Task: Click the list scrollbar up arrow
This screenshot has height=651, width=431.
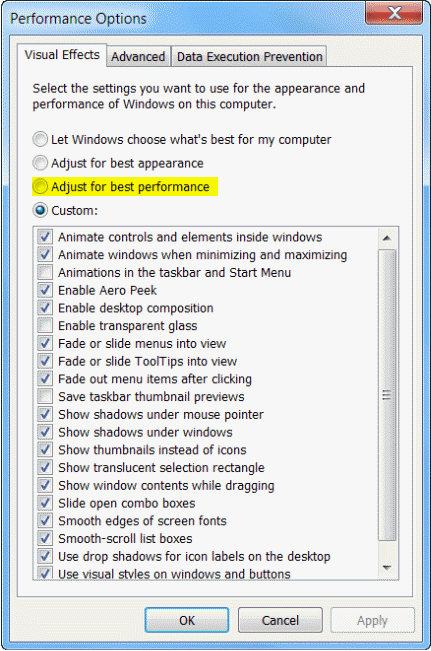Action: click(x=387, y=238)
